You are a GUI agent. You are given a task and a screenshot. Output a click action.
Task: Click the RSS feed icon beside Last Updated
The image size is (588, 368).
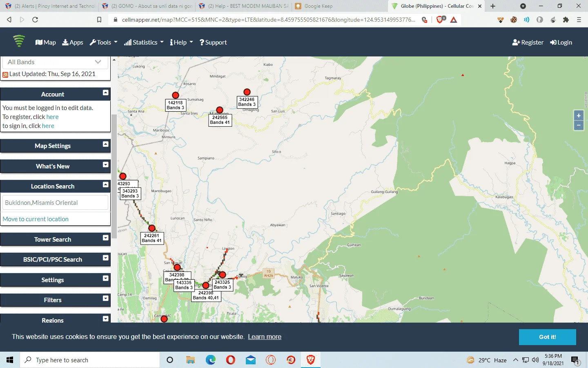point(5,74)
